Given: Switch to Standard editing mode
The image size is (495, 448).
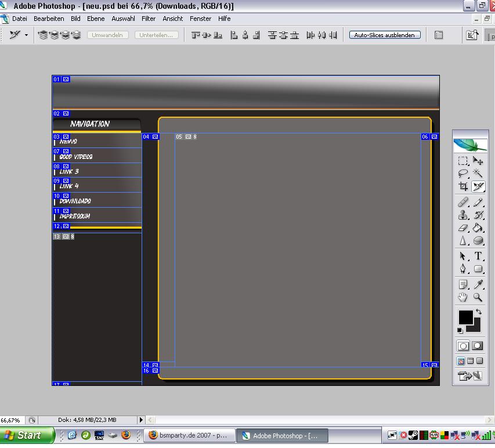Looking at the screenshot, I should coord(463,346).
